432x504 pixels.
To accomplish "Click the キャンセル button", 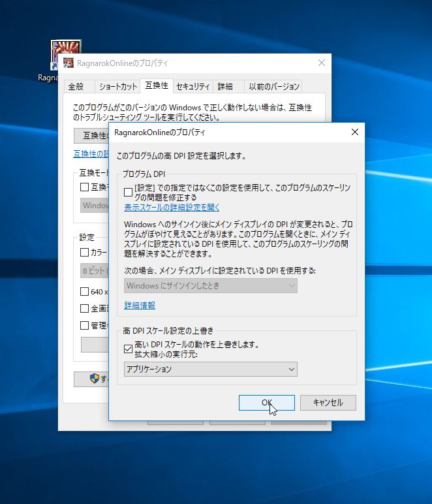I will click(x=328, y=403).
